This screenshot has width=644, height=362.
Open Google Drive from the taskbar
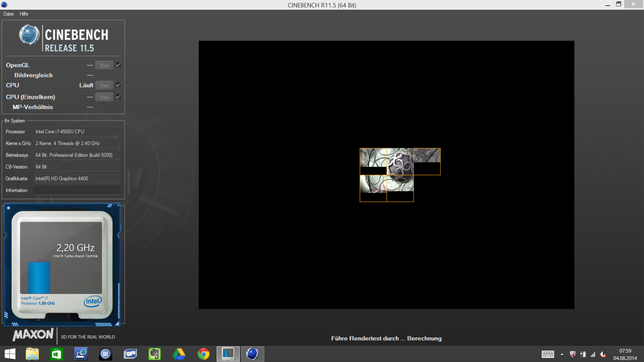point(179,354)
